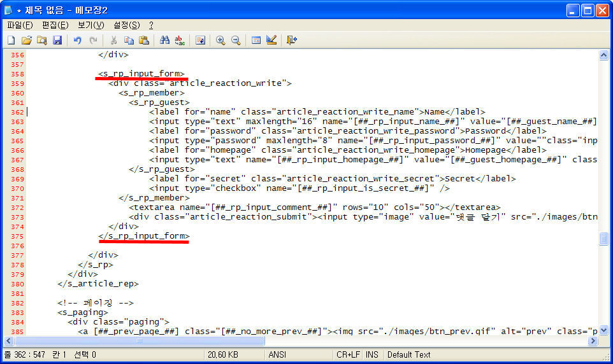Click the Homepage label line on row 366

[347, 150]
